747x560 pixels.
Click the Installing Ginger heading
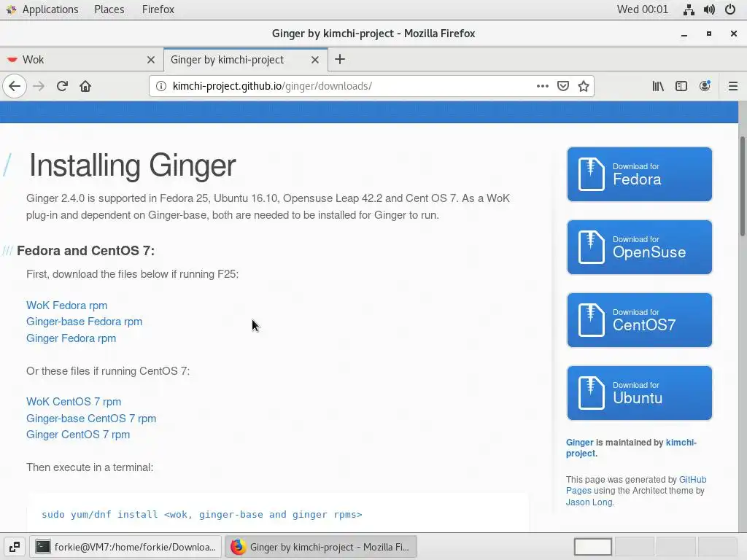pyautogui.click(x=133, y=166)
